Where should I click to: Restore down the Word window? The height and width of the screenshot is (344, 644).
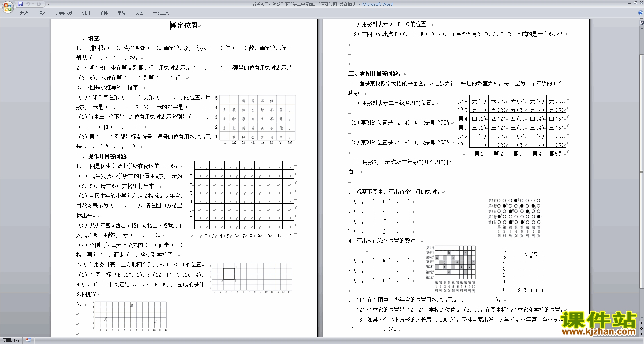(635, 3)
